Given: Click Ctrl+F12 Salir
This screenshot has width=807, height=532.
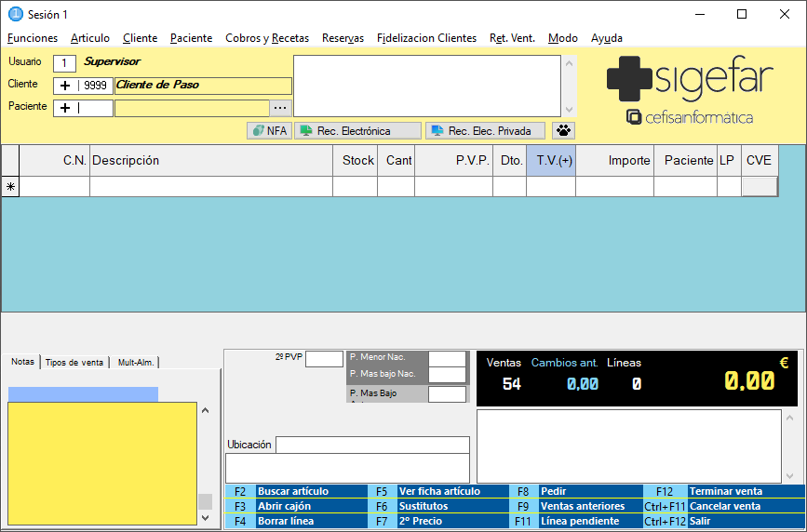Looking at the screenshot, I should point(725,521).
